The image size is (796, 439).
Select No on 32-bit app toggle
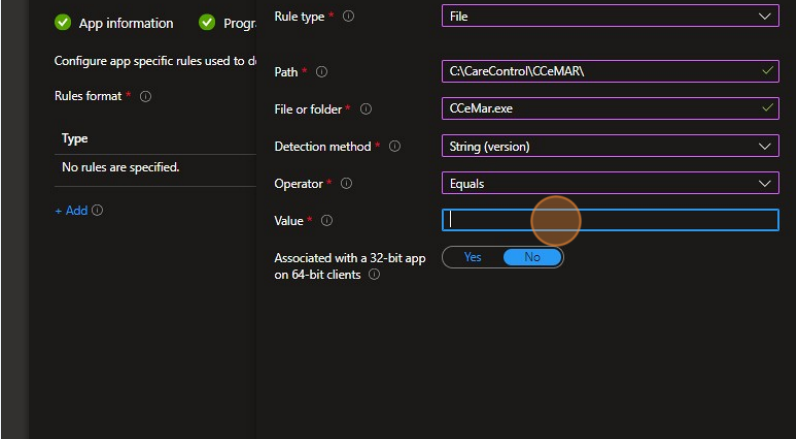click(532, 257)
